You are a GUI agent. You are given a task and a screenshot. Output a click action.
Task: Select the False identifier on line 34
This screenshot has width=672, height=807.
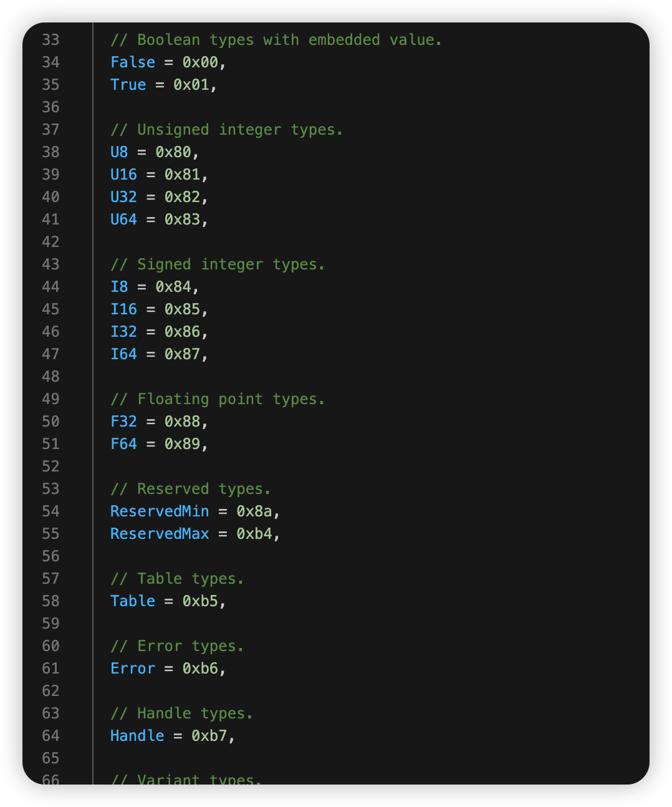[x=133, y=62]
